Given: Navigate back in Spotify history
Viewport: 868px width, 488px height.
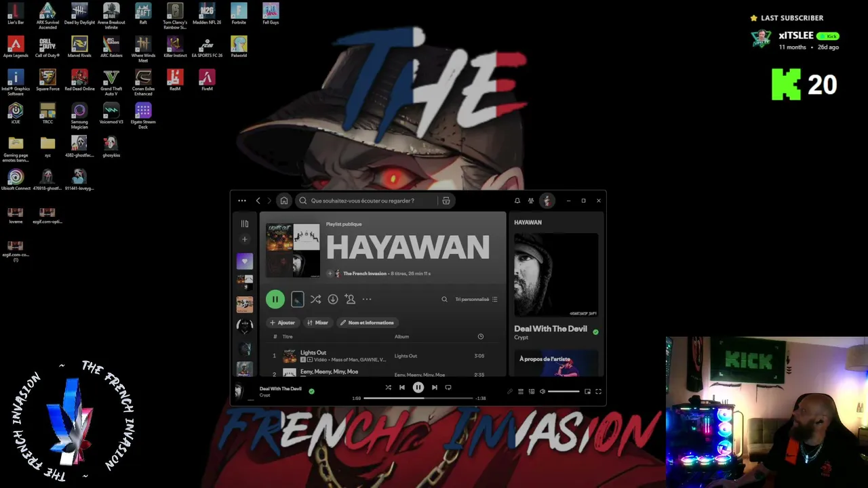Looking at the screenshot, I should (258, 201).
